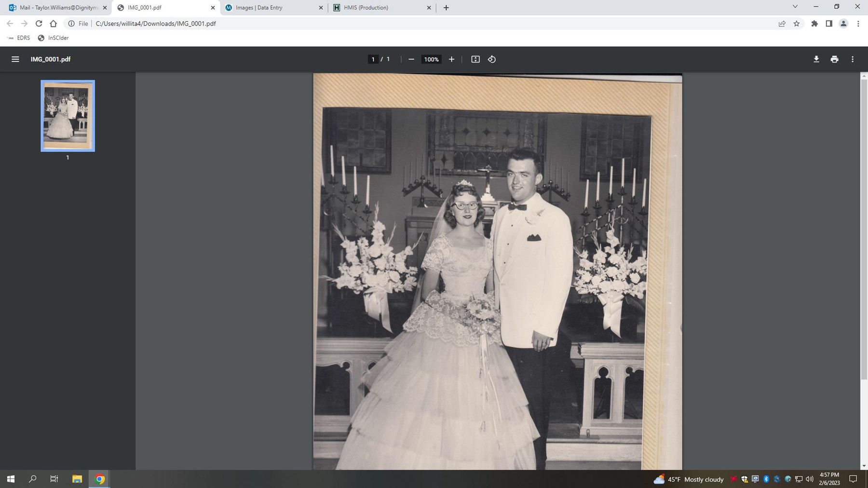Print IMG_0001.pdf
This screenshot has height=488, width=868.
(x=834, y=59)
